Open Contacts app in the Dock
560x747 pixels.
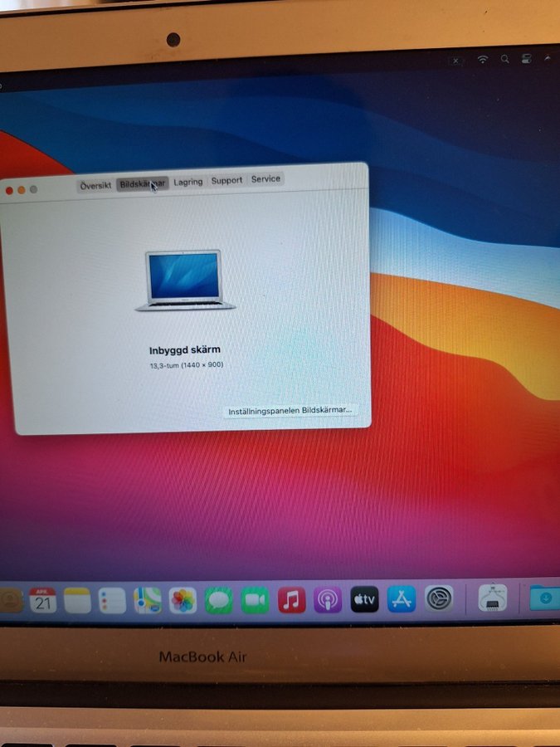(11, 601)
